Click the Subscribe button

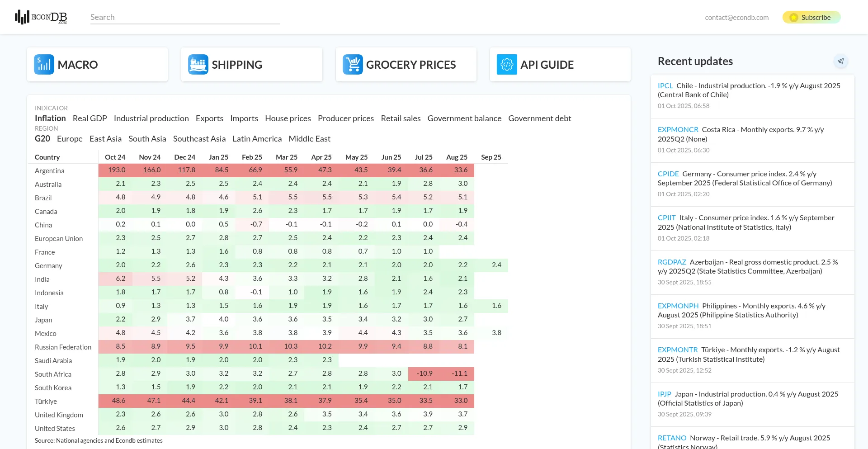pos(811,18)
